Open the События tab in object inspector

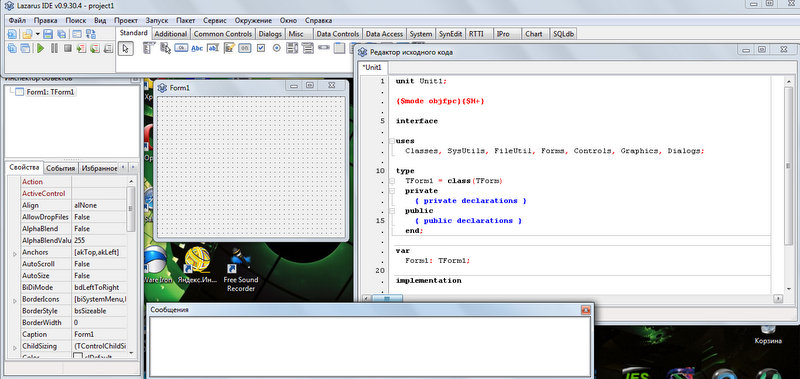[x=60, y=168]
